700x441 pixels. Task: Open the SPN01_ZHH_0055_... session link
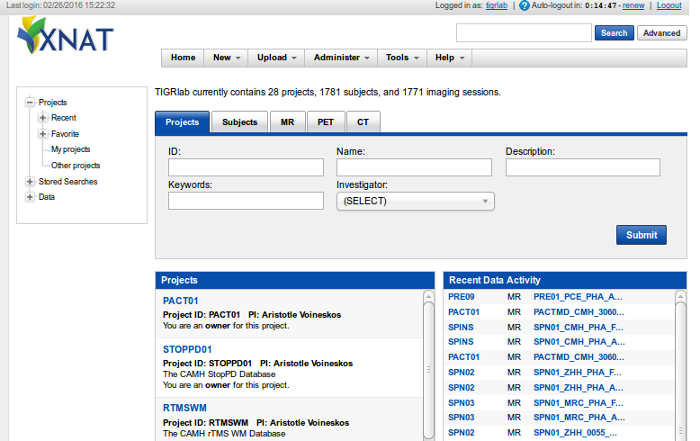[x=575, y=433]
